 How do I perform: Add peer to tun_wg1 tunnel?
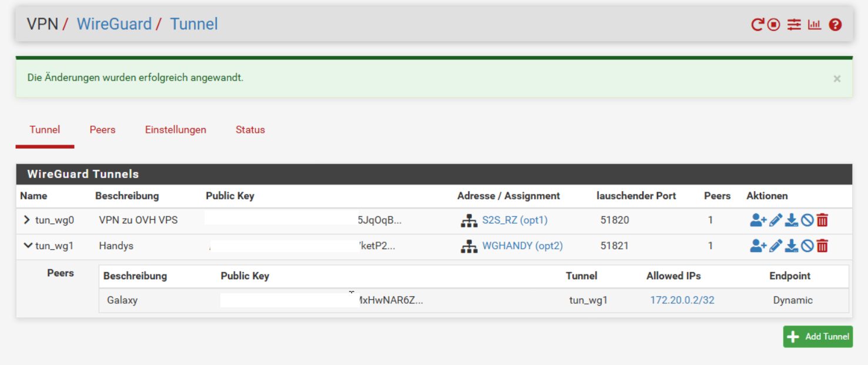(758, 246)
